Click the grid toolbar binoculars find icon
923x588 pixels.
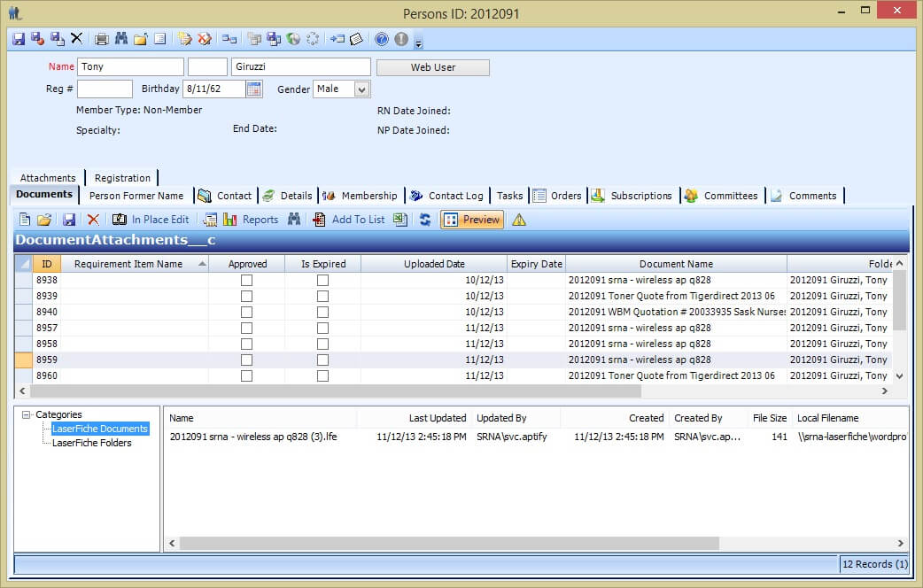(294, 220)
